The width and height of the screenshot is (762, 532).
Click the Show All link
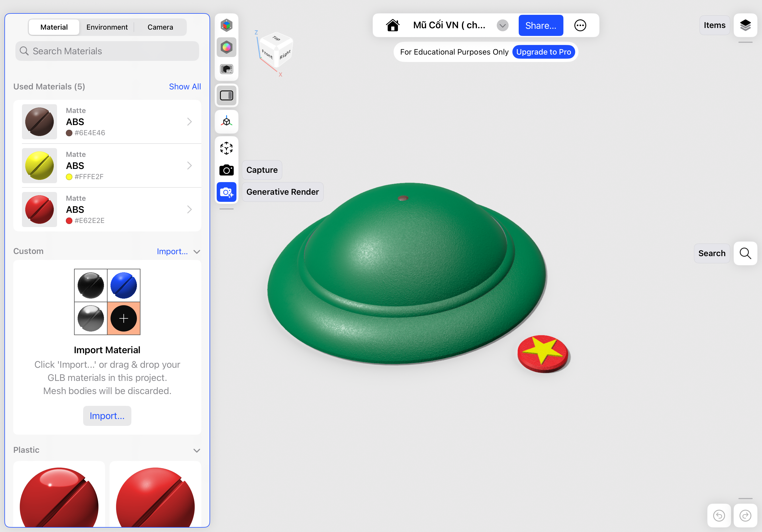(185, 87)
